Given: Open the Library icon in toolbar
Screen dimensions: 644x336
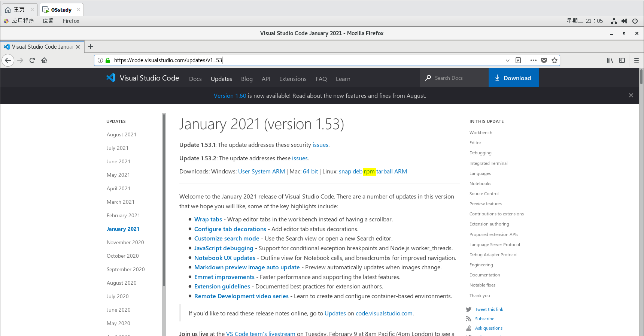Looking at the screenshot, I should coord(610,60).
